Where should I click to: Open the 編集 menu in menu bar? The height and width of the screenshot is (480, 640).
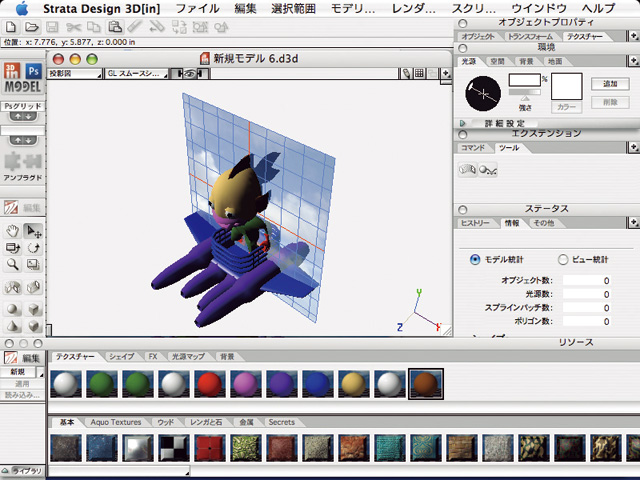pyautogui.click(x=245, y=8)
